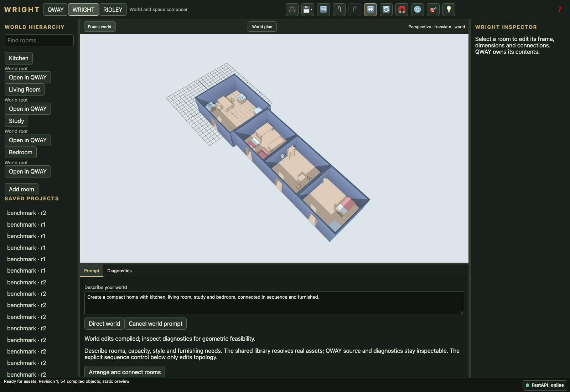Viewport: 570px width, 392px height.
Task: Switch to the QWAY tab
Action: 56,10
